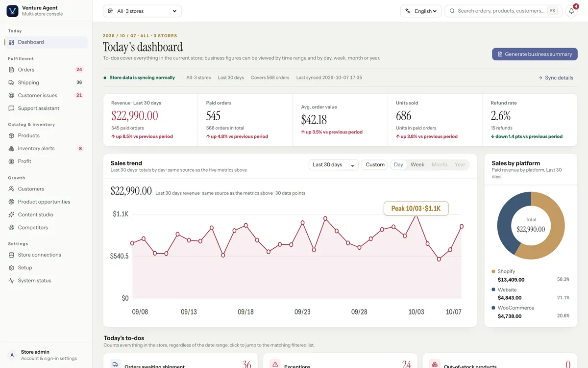588x368 pixels.
Task: Click the Competitors radar icon
Action: 11,228
